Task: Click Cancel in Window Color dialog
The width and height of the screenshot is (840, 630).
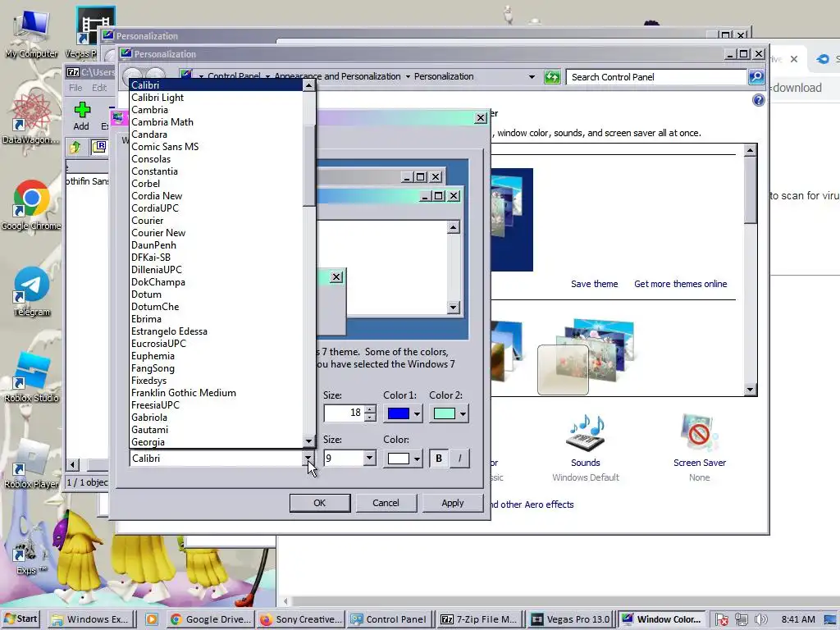Action: point(386,503)
